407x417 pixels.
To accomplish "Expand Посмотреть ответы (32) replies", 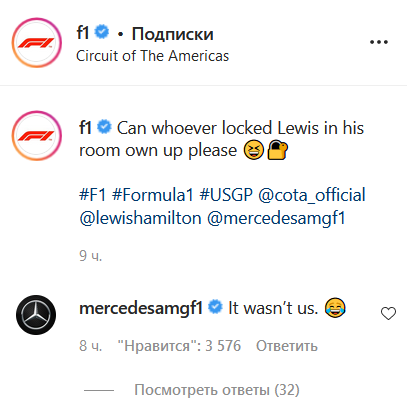I will 217,390.
